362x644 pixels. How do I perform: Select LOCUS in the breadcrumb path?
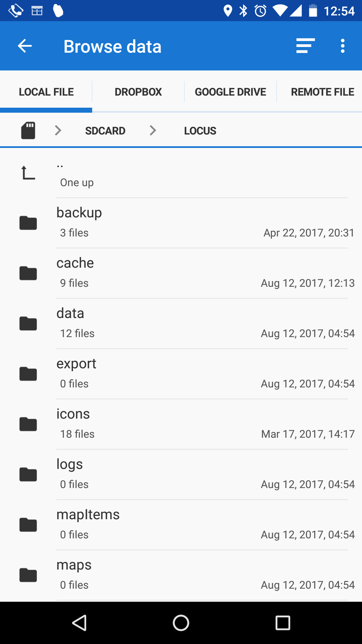[200, 131]
